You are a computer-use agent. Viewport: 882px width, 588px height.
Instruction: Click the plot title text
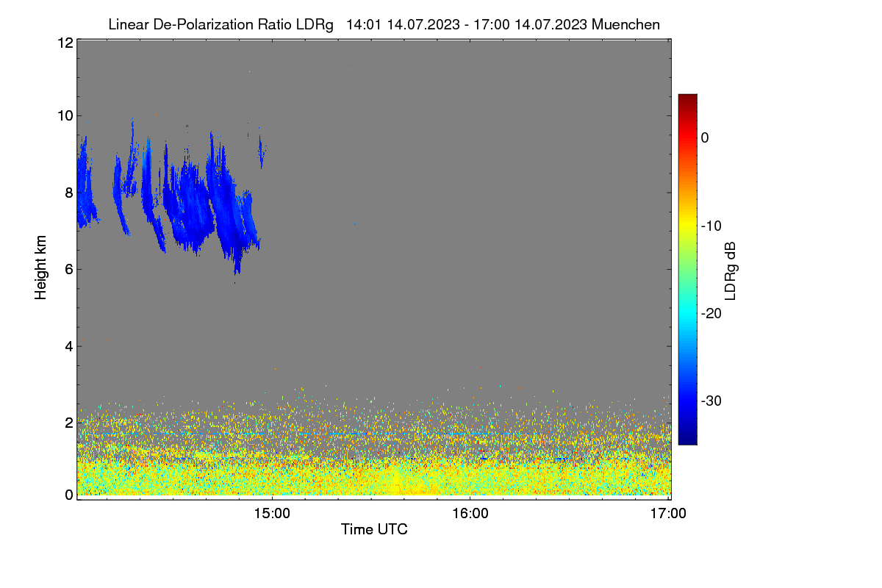(x=384, y=24)
